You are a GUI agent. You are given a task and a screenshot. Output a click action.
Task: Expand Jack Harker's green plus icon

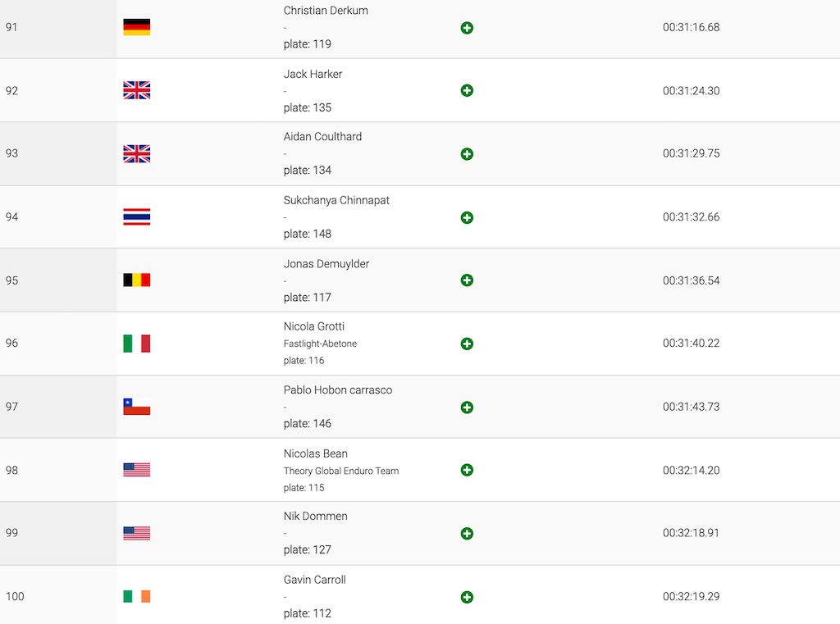(x=467, y=90)
